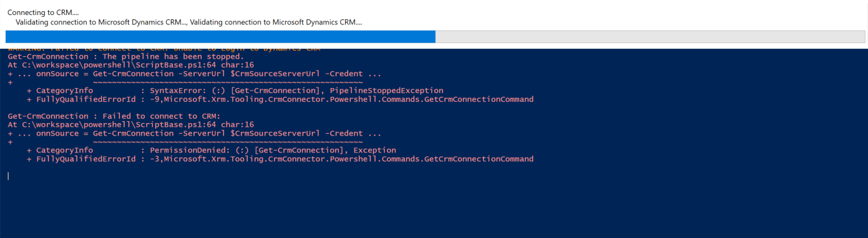
Task: Click the FullyQualifiedErrorId -9 line
Action: 280,99
